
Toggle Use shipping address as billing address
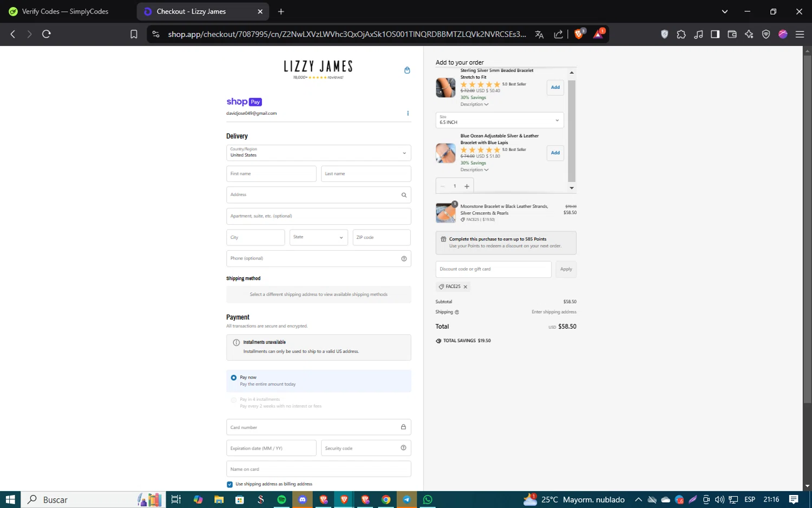(230, 484)
